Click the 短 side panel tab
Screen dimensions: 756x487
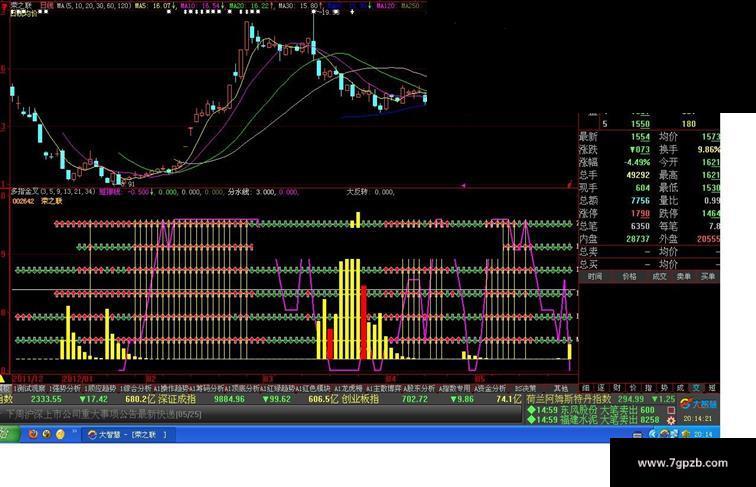click(712, 388)
